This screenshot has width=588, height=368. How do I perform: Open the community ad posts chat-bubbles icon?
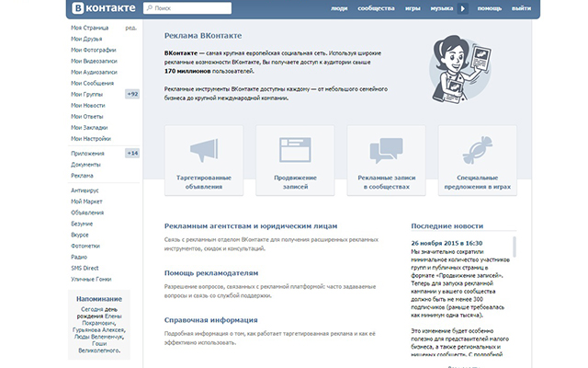pos(386,150)
